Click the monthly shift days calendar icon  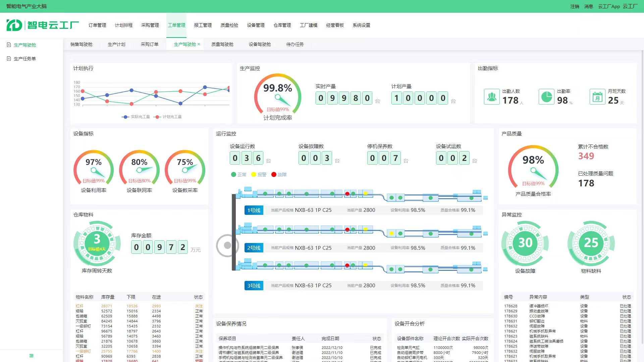click(597, 97)
